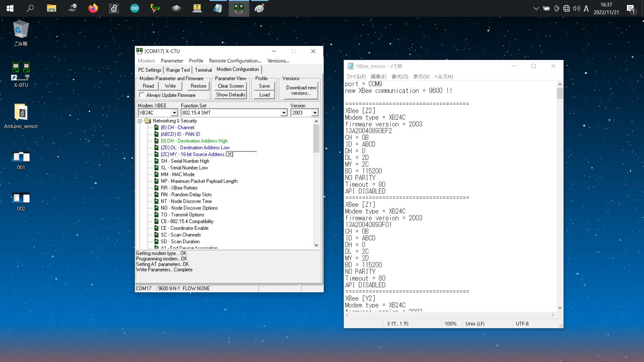Select the 001 desktop file icon
Image resolution: width=644 pixels, height=362 pixels.
(x=21, y=157)
